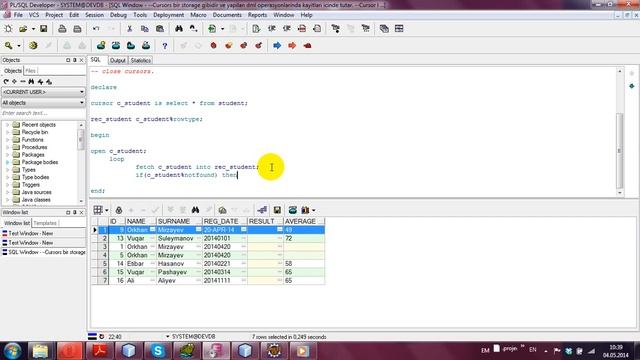Click the SURNAME column header
The image size is (640, 360).
[179, 221]
